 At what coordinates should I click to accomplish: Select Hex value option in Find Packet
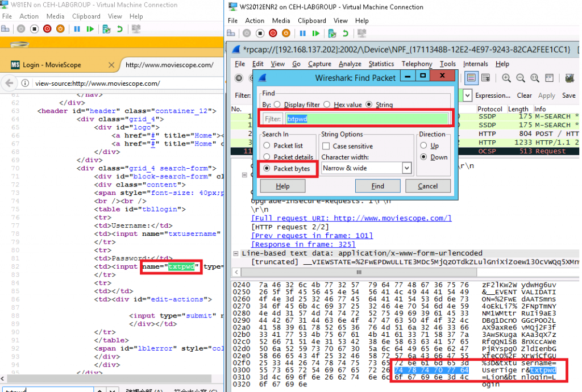[x=327, y=105]
